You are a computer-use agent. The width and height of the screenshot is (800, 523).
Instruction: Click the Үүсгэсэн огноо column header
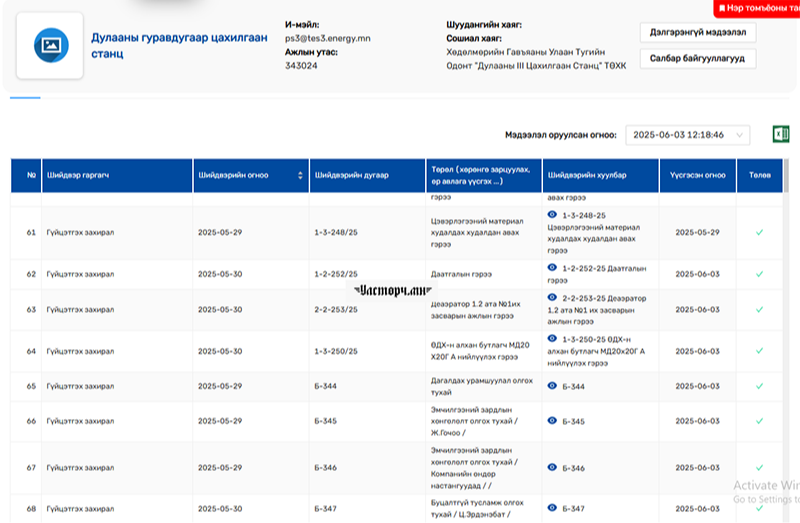point(697,175)
